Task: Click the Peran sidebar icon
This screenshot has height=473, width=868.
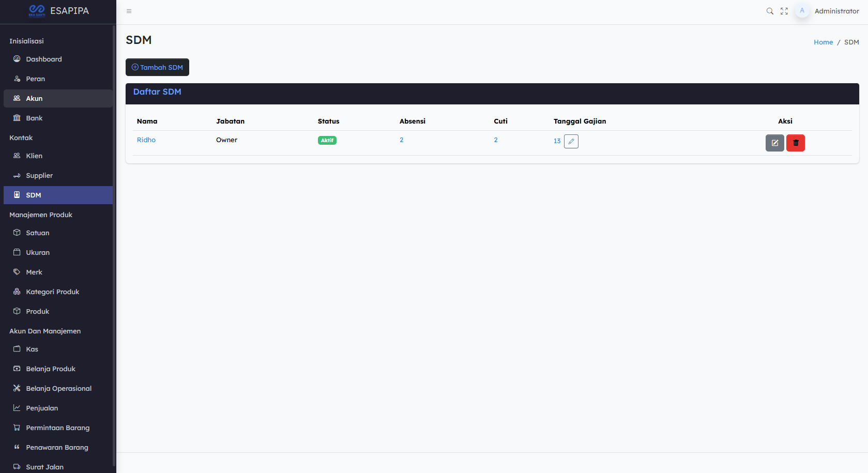Action: 17,79
